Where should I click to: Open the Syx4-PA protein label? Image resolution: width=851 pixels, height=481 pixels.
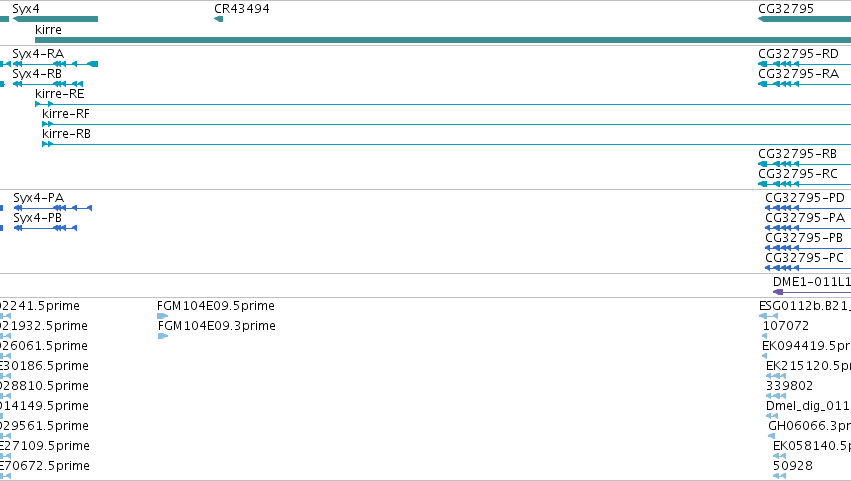point(39,198)
